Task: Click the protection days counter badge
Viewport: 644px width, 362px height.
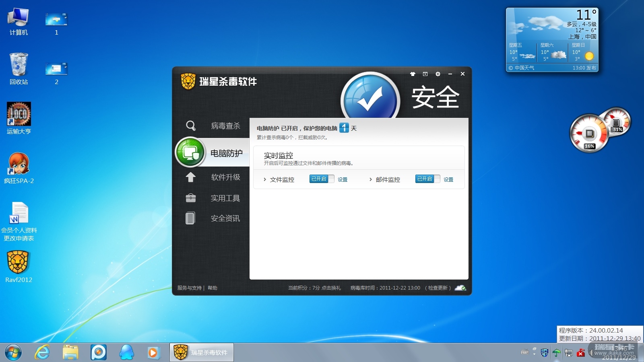Action: coord(344,128)
